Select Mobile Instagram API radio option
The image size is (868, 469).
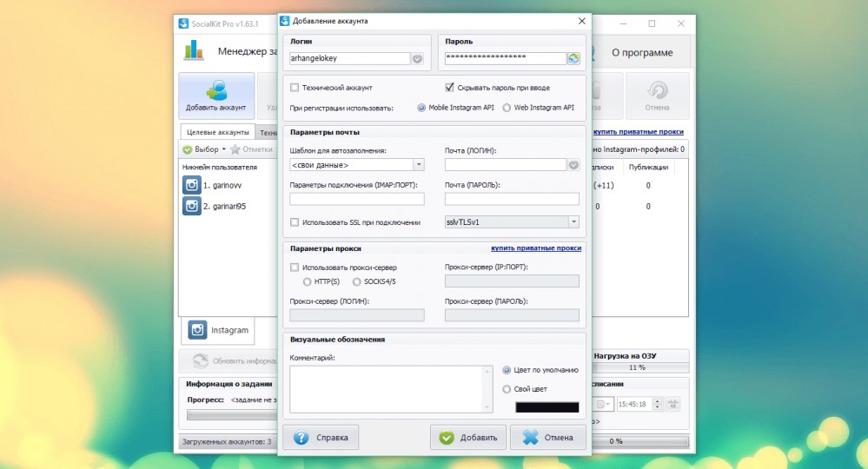pos(421,108)
